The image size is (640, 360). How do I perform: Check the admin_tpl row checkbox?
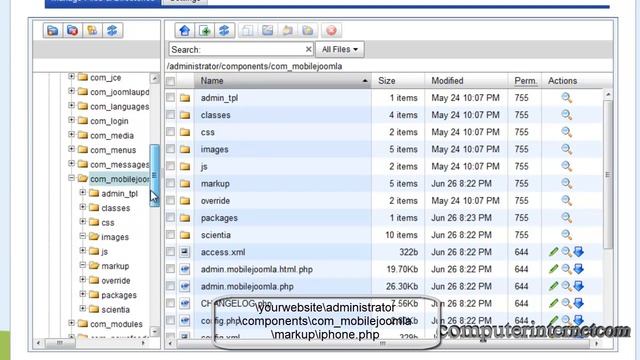(171, 98)
